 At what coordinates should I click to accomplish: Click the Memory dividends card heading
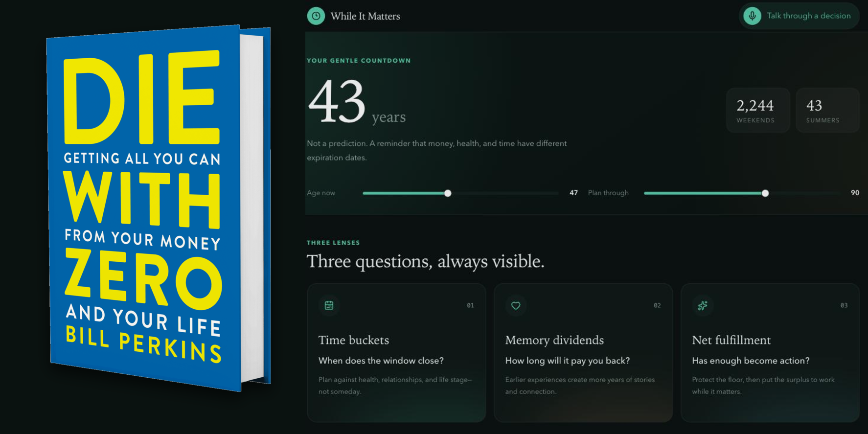point(554,340)
